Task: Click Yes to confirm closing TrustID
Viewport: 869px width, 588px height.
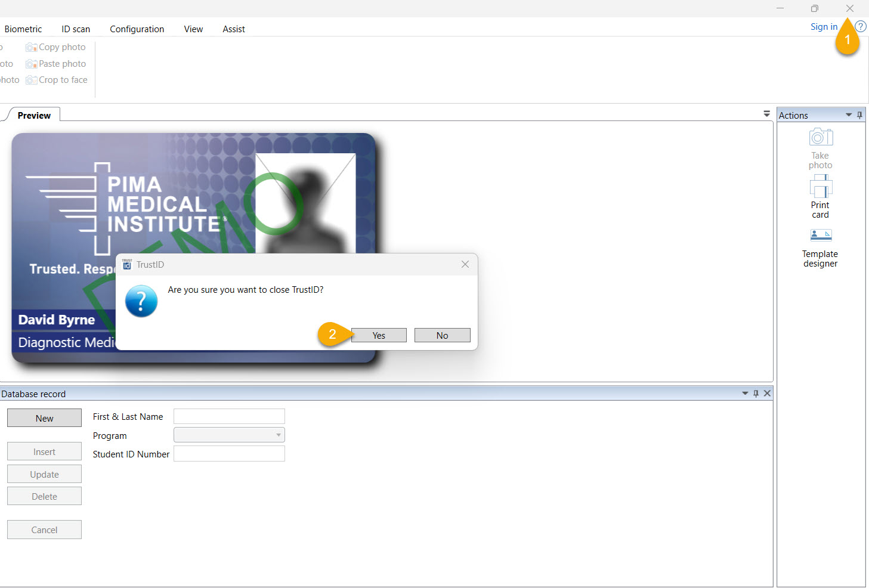Action: click(379, 335)
